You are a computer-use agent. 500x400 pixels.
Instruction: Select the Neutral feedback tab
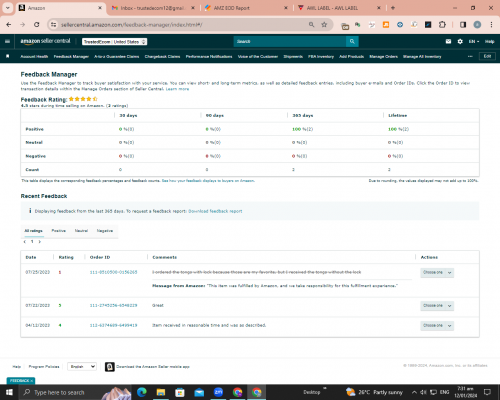tap(81, 231)
